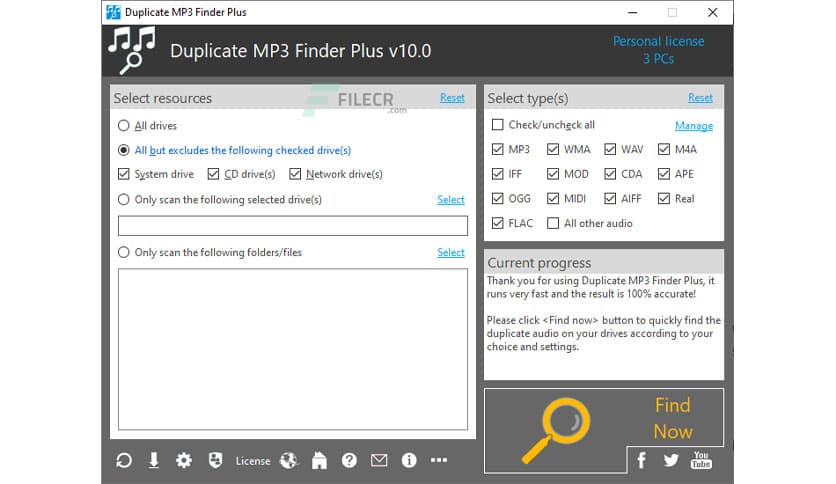The width and height of the screenshot is (836, 484).
Task: Close the Duplicate MP3 Finder Plus window
Action: point(713,12)
